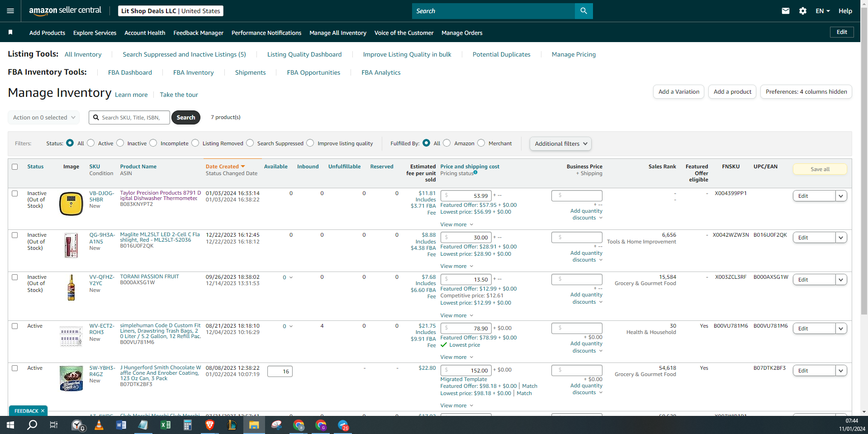The width and height of the screenshot is (868, 434).
Task: Open the settings gear icon
Action: coord(803,11)
